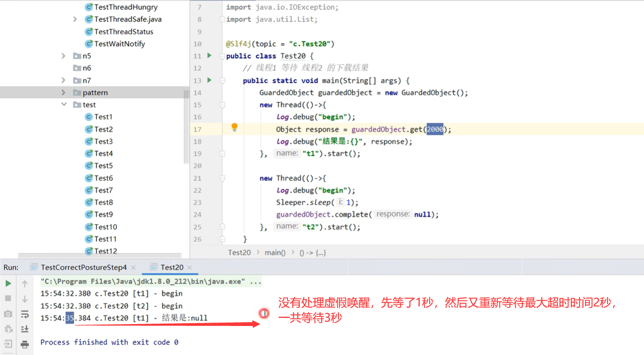Screen dimensions: 644x355
Task: Fold the imports at line 8
Action: pyautogui.click(x=222, y=20)
